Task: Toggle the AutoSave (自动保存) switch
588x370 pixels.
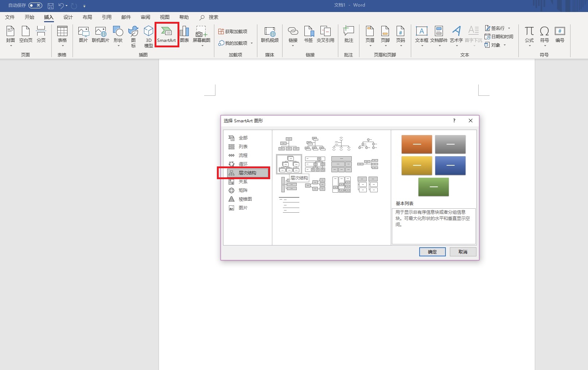Action: 35,5
